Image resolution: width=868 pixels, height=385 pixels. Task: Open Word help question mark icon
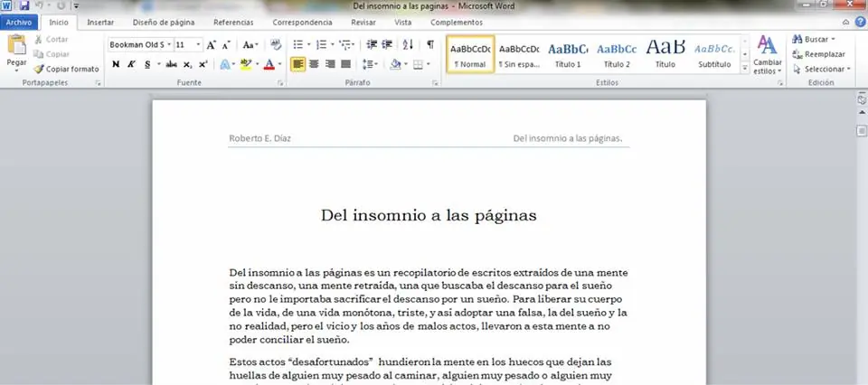point(860,23)
